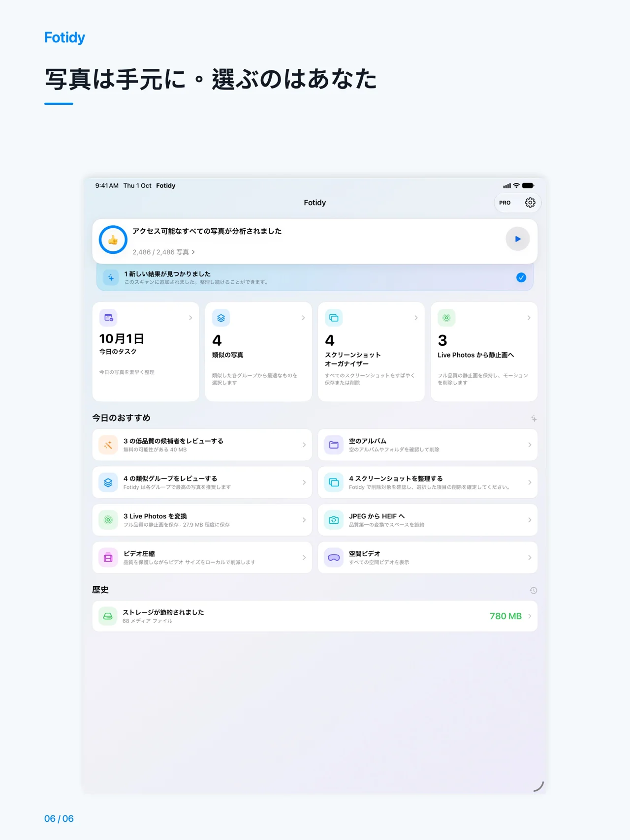
Task: Select the 780 MB saved value
Action: pyautogui.click(x=505, y=616)
